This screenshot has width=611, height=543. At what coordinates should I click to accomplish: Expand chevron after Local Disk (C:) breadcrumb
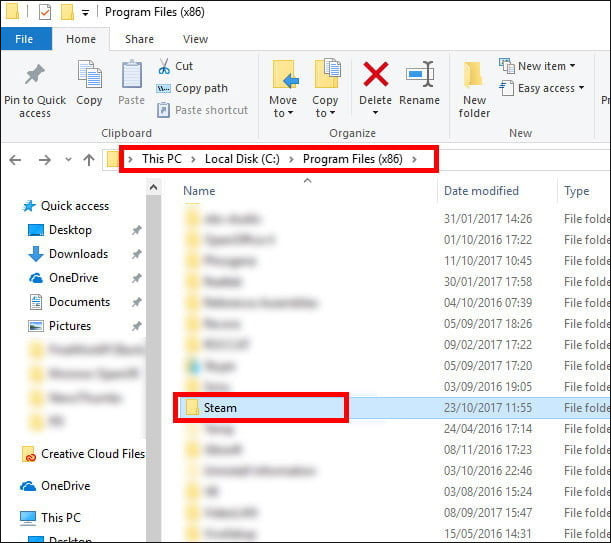tap(291, 159)
